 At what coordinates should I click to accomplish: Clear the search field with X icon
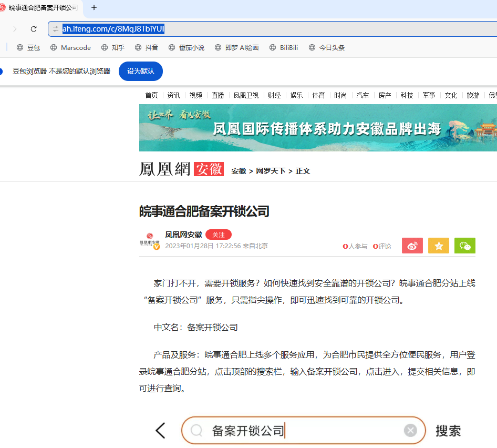tap(410, 431)
